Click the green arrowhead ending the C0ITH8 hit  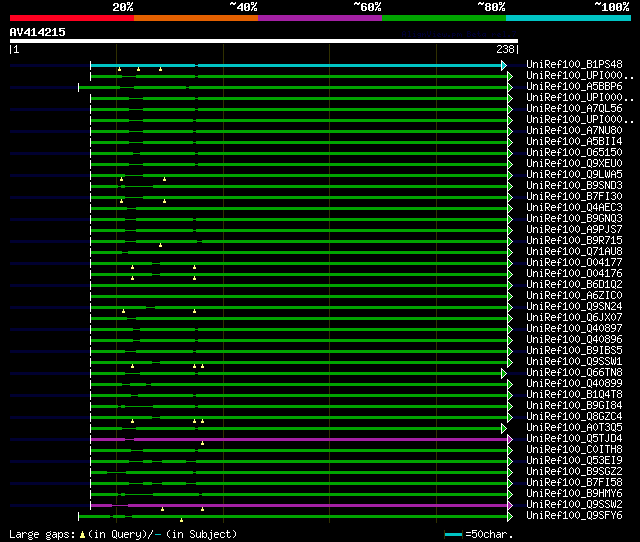(x=510, y=451)
